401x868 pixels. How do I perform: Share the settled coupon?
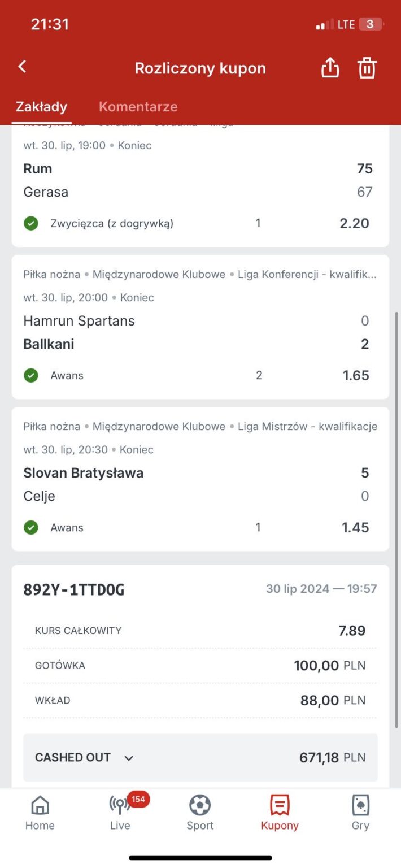tap(330, 68)
